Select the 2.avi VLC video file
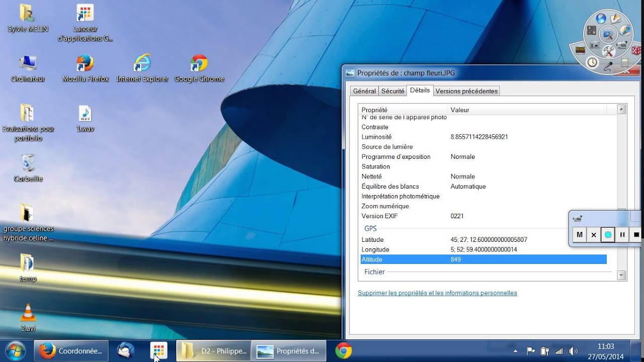The height and width of the screenshot is (362, 644). click(x=28, y=318)
